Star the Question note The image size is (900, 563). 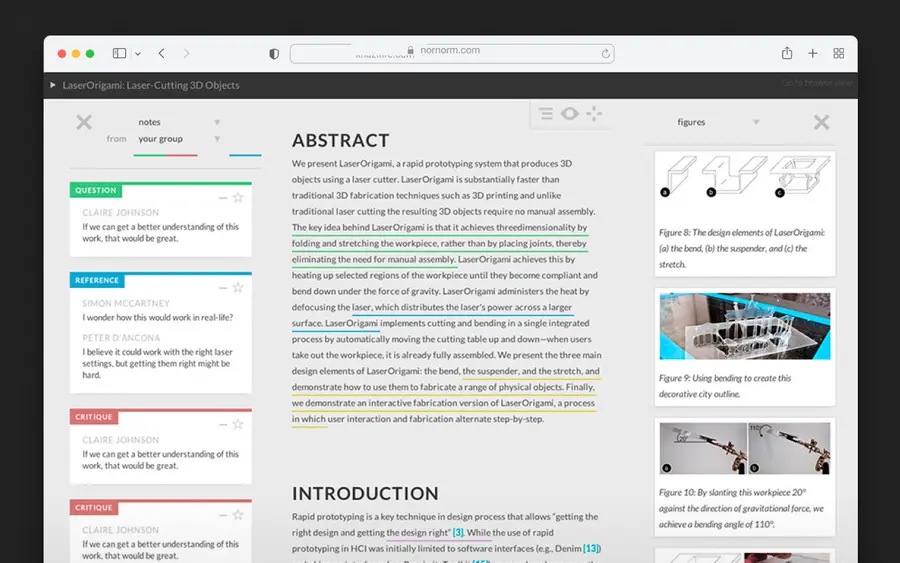point(238,197)
